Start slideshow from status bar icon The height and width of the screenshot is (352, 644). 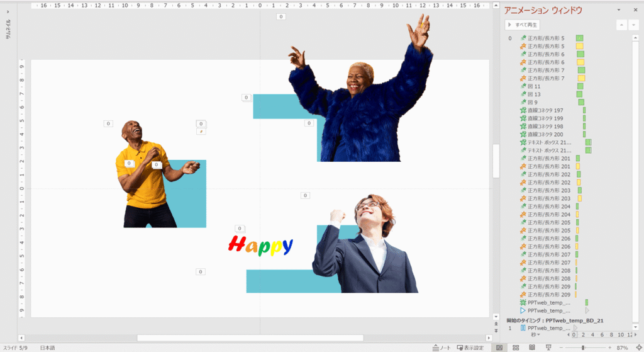click(x=548, y=348)
